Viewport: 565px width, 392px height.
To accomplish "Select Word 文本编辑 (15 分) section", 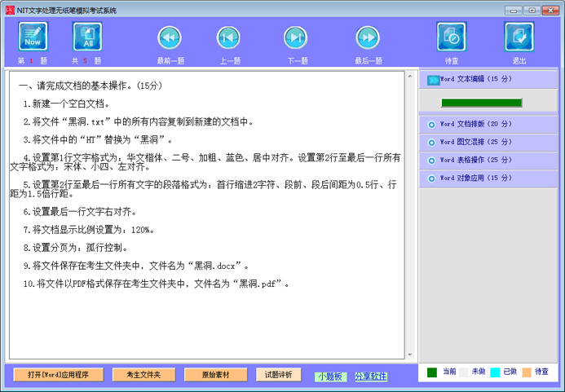I will (488, 79).
